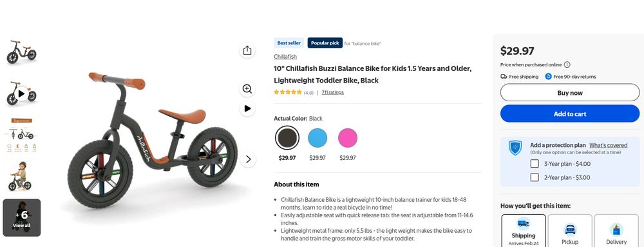The height and width of the screenshot is (247, 644).
Task: Open the 711 ratings link
Action: tap(333, 92)
